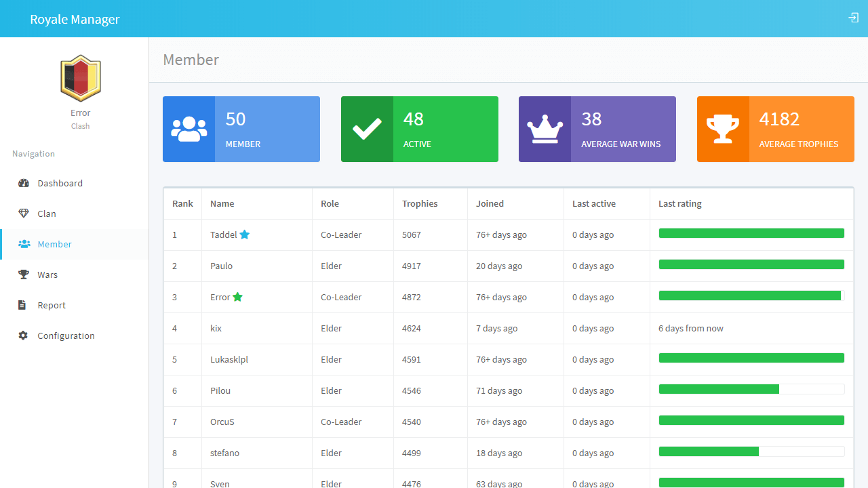Navigate to the Report page
Image resolution: width=868 pixels, height=488 pixels.
(x=52, y=305)
